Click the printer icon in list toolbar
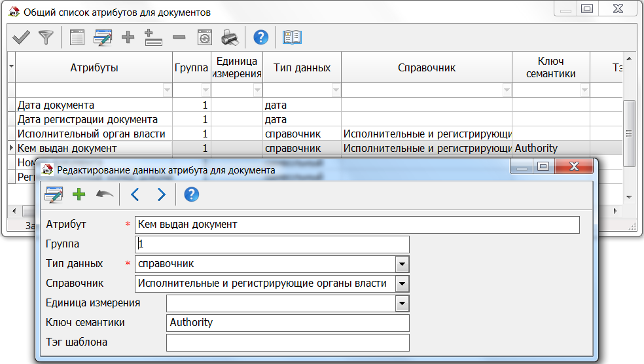The image size is (644, 364). [230, 37]
